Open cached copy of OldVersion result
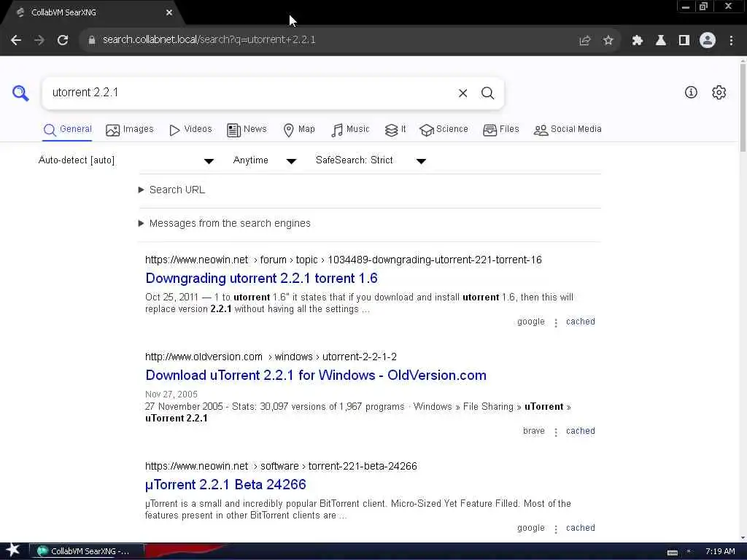Viewport: 747px width, 560px height. point(580,431)
